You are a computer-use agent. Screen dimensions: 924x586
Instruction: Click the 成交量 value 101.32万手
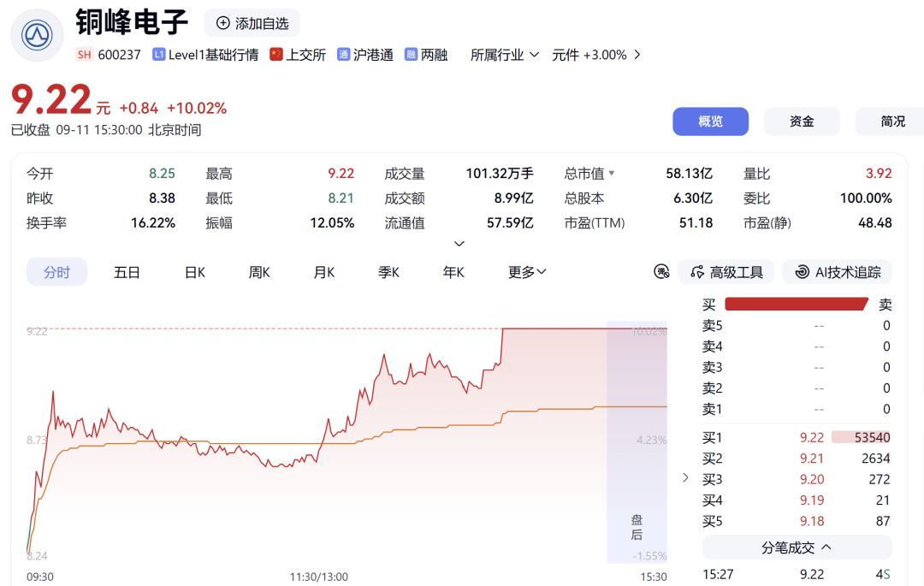pyautogui.click(x=500, y=173)
